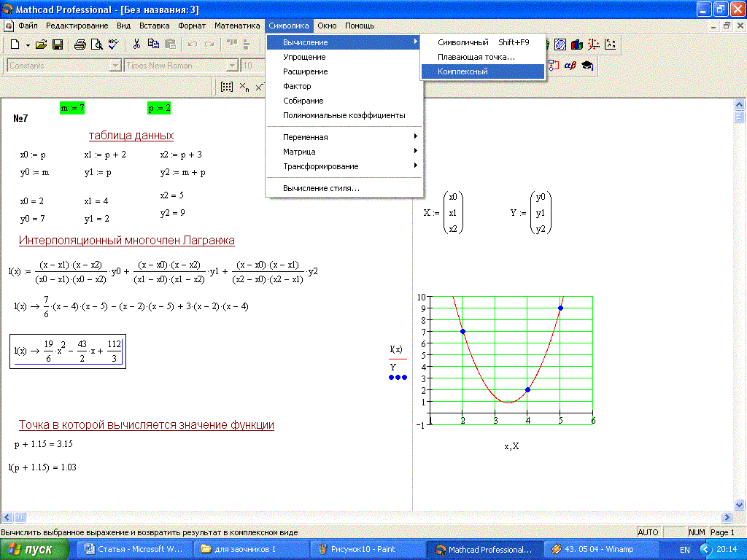Open Print Preview from the toolbar
Image resolution: width=747 pixels, height=560 pixels.
click(x=96, y=44)
